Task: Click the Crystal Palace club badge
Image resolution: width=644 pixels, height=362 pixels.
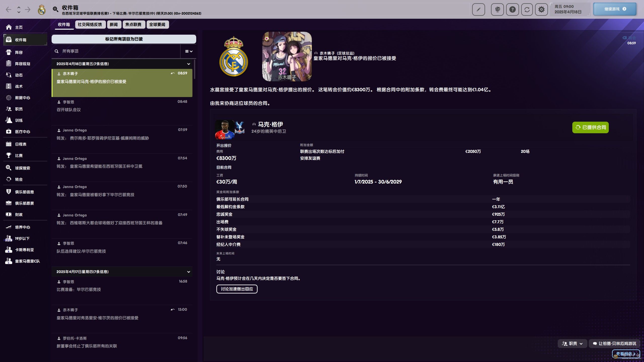Action: (239, 128)
